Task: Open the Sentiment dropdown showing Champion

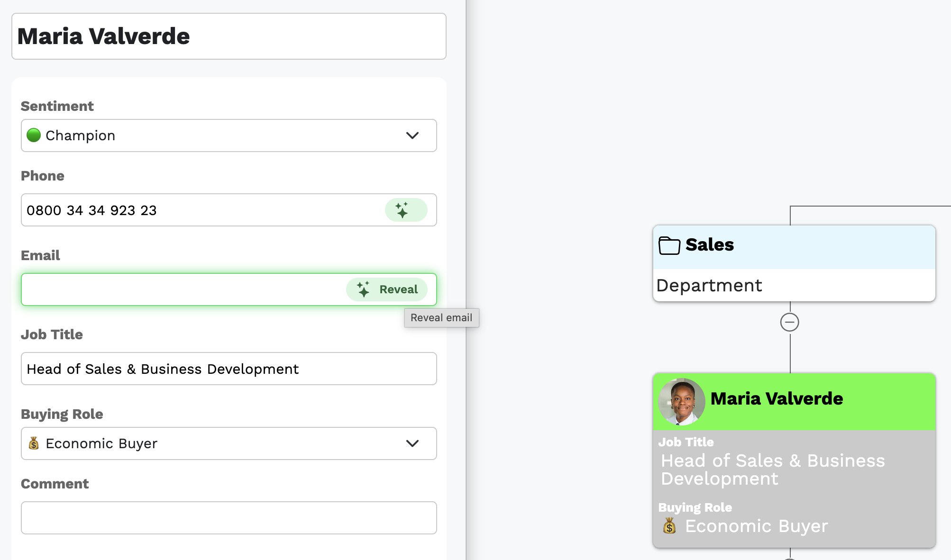Action: pos(229,135)
